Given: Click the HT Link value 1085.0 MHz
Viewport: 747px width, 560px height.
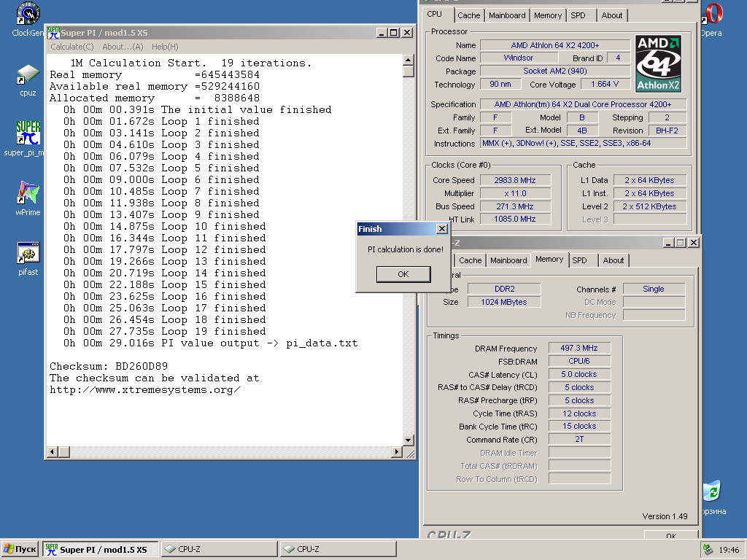Looking at the screenshot, I should [x=515, y=219].
